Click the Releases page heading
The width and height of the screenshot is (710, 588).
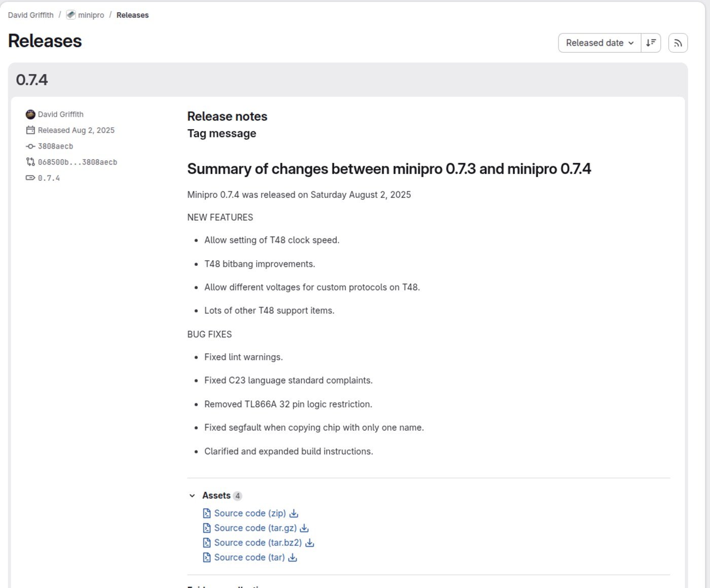point(45,41)
